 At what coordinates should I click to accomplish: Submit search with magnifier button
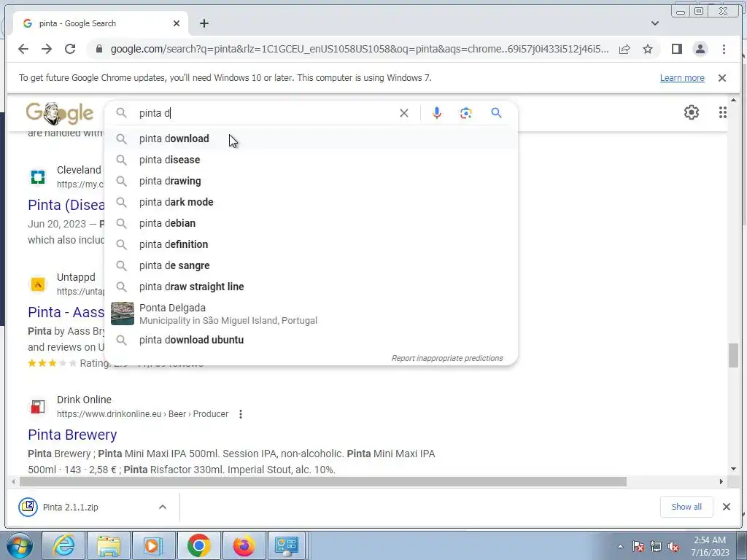[496, 113]
